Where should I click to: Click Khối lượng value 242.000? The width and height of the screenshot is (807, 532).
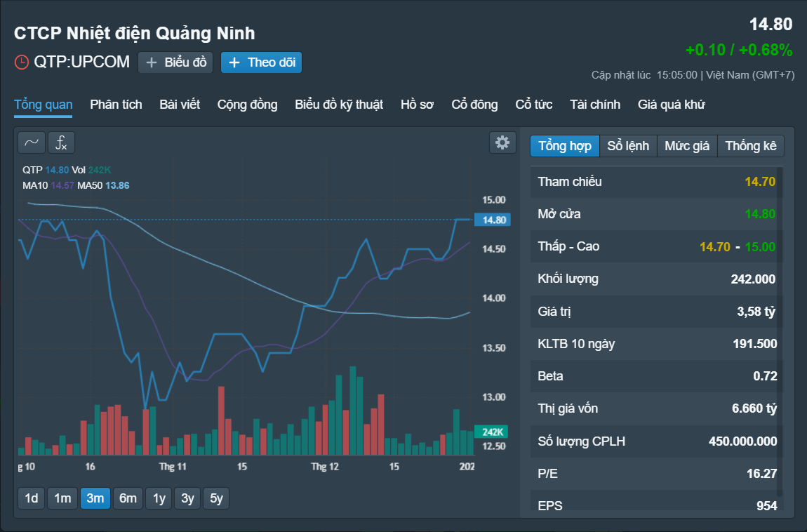[753, 279]
